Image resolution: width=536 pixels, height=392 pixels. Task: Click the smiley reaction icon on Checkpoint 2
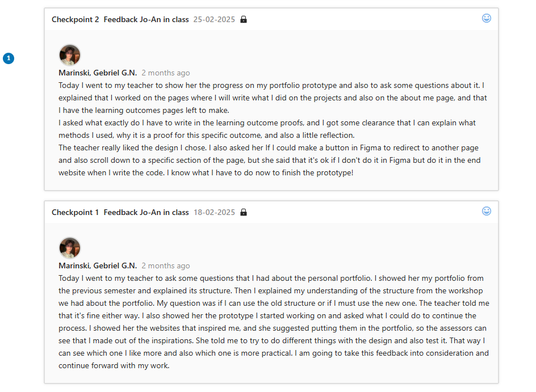pyautogui.click(x=487, y=18)
